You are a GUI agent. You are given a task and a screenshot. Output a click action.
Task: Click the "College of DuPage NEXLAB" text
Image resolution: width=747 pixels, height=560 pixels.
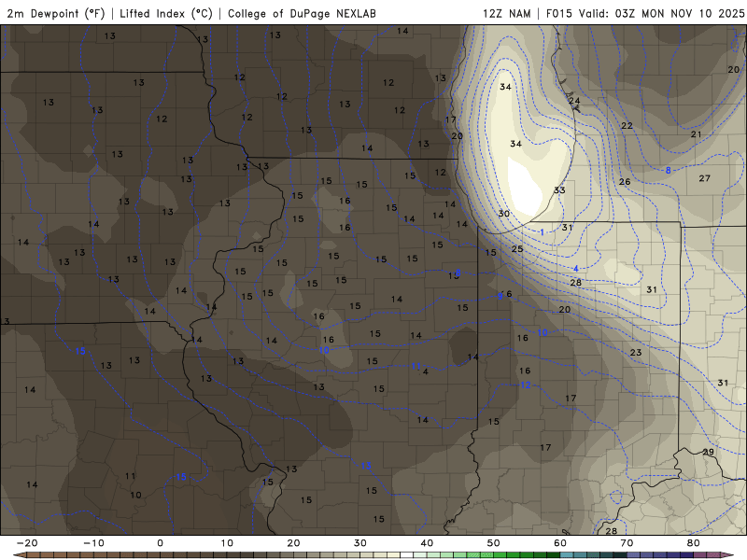coord(302,13)
